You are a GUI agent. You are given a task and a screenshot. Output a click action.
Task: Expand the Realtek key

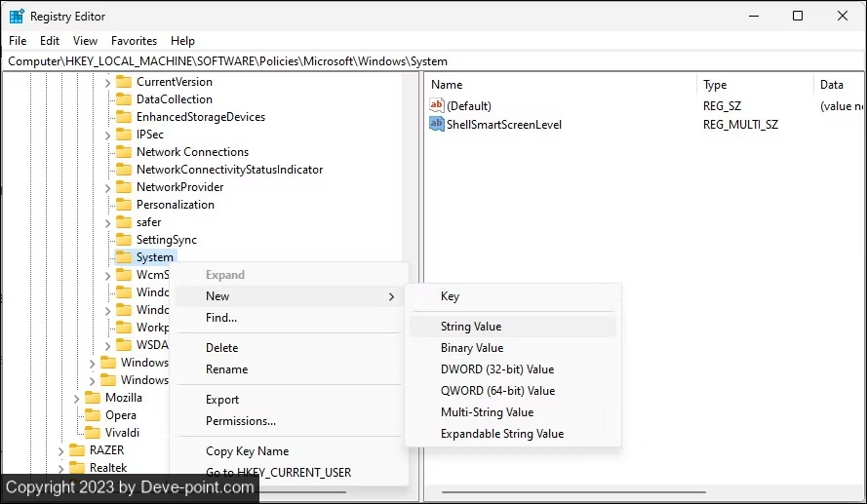point(61,469)
